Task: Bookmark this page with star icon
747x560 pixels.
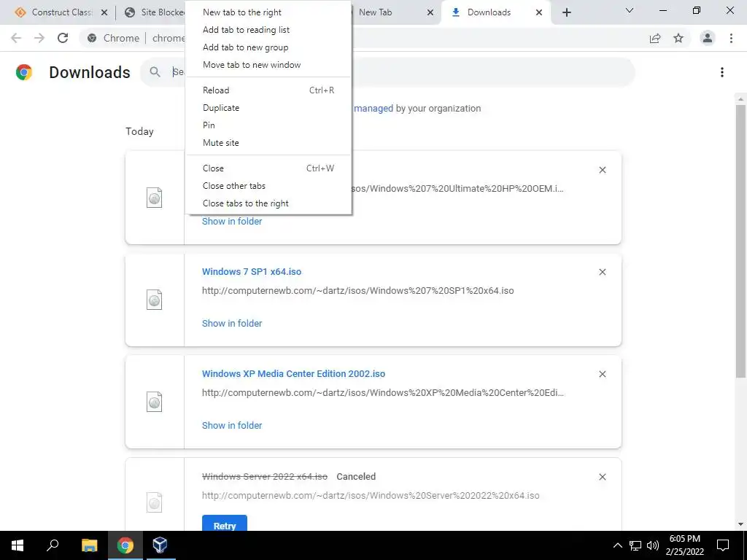Action: point(678,38)
